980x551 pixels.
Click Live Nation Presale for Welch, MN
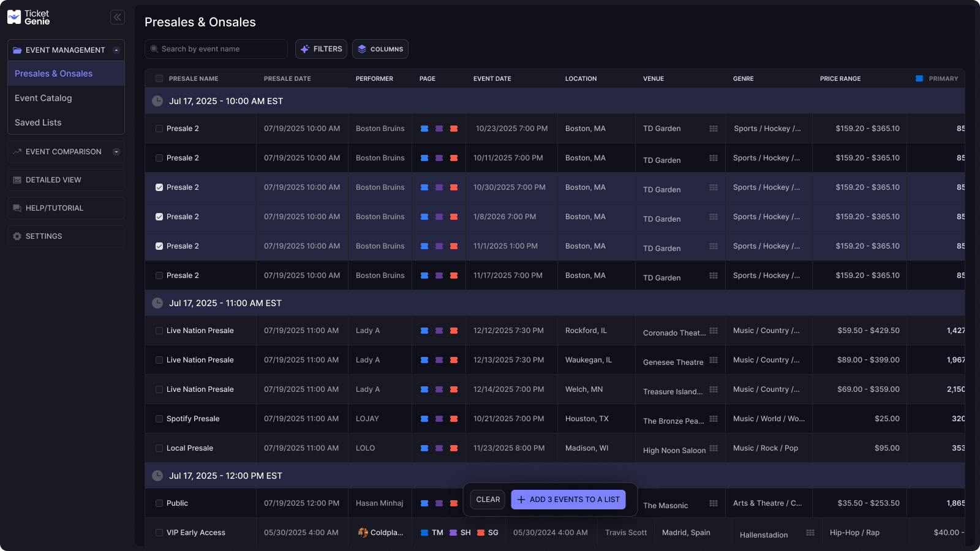[200, 389]
